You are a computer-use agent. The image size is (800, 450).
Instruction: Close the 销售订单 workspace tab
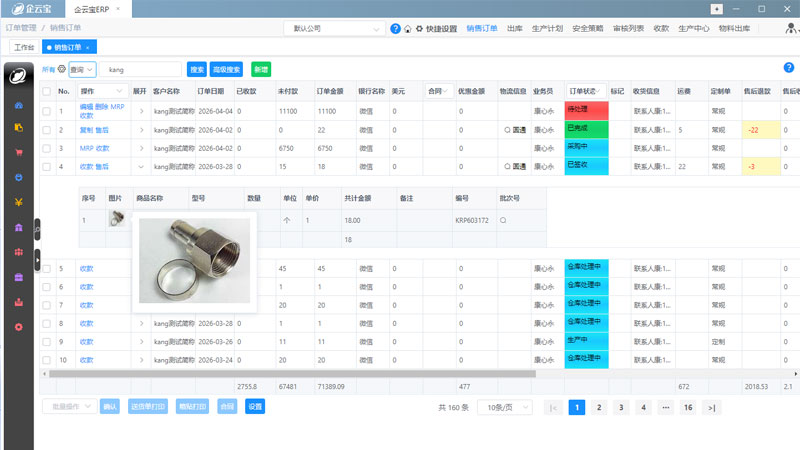point(88,47)
